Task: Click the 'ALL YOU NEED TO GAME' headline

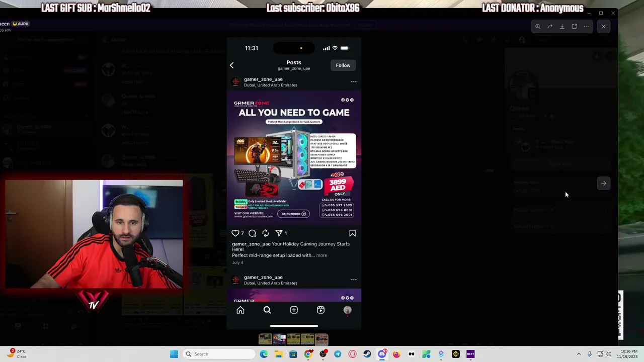Action: click(x=294, y=113)
